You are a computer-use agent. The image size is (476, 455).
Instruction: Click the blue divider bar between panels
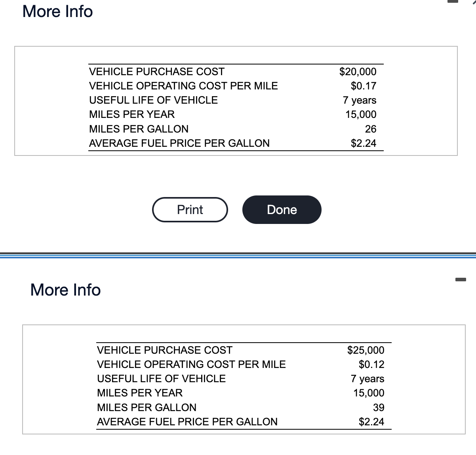point(238,255)
